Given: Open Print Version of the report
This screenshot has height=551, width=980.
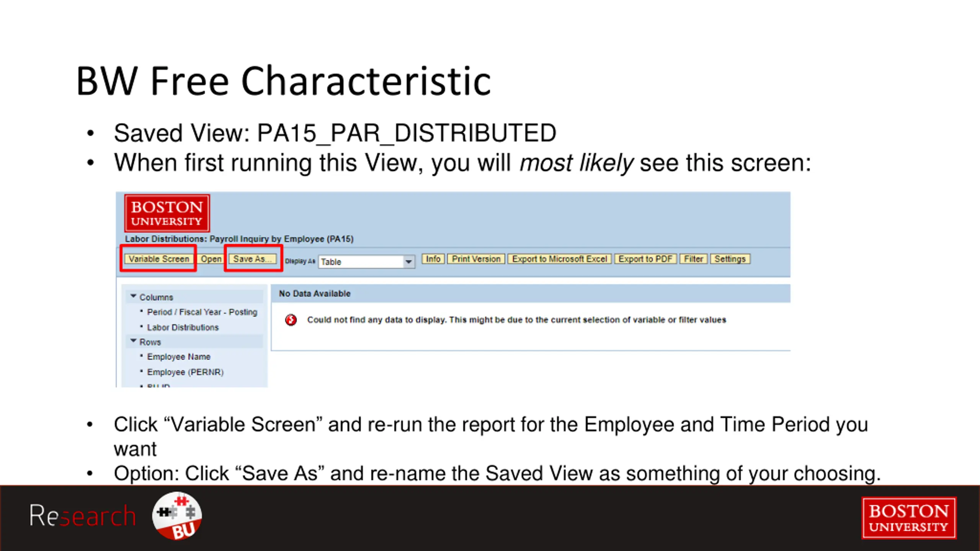Looking at the screenshot, I should click(476, 259).
